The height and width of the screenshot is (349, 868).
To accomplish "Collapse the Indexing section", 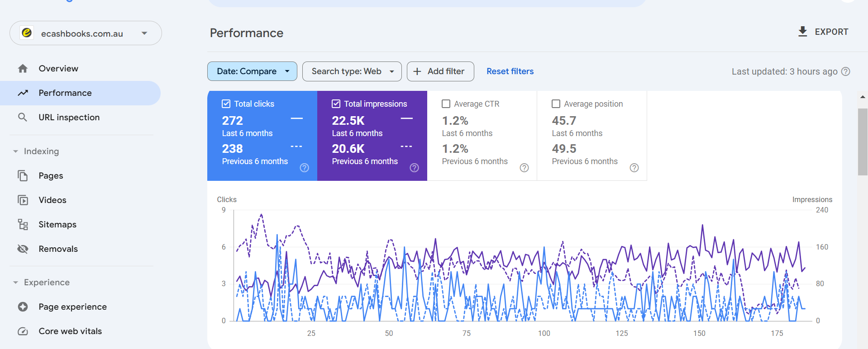I will 16,151.
